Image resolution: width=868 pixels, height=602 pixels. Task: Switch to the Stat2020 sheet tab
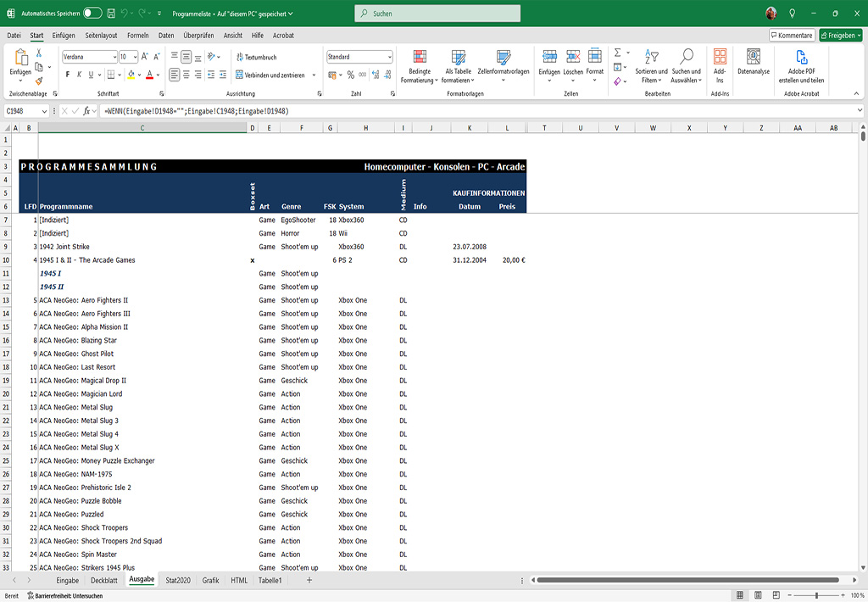(x=178, y=581)
